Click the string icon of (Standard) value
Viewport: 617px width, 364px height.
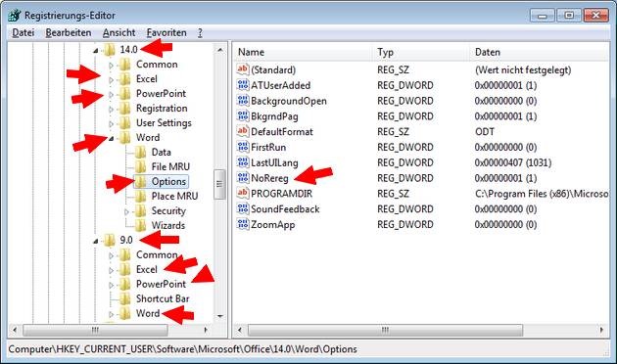[x=243, y=69]
